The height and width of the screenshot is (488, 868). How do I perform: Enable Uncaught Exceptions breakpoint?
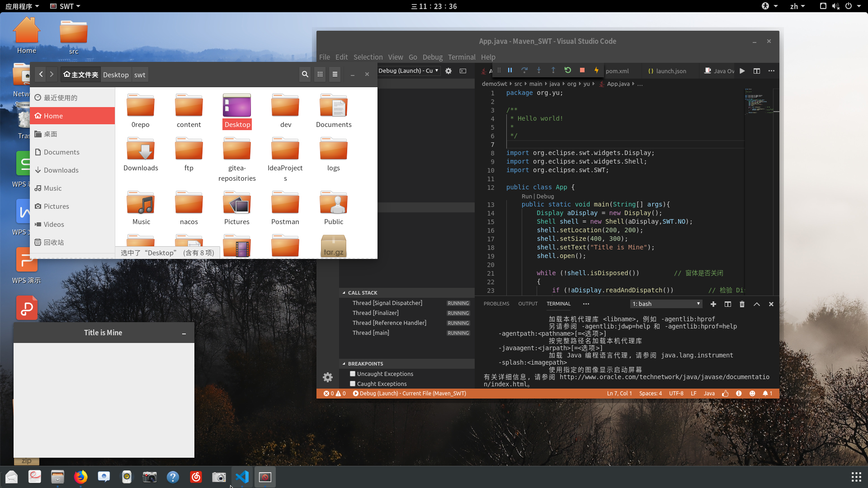point(353,374)
